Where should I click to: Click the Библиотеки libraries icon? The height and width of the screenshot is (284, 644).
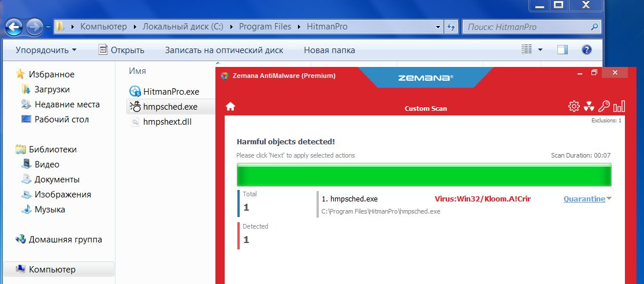coord(21,150)
